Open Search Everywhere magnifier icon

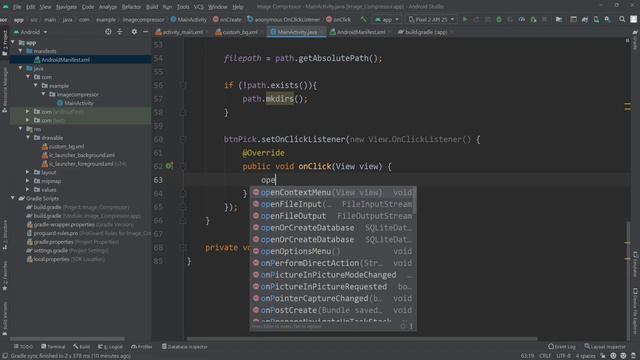[x=622, y=19]
